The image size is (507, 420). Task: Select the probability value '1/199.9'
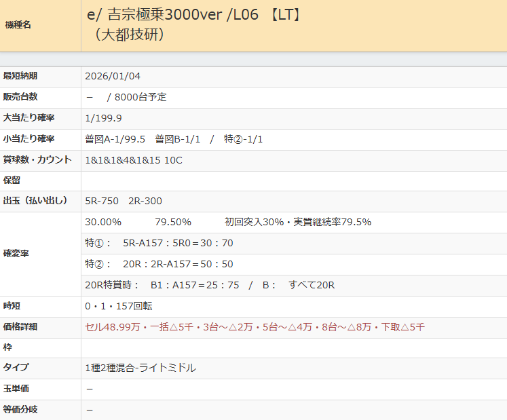click(x=103, y=118)
